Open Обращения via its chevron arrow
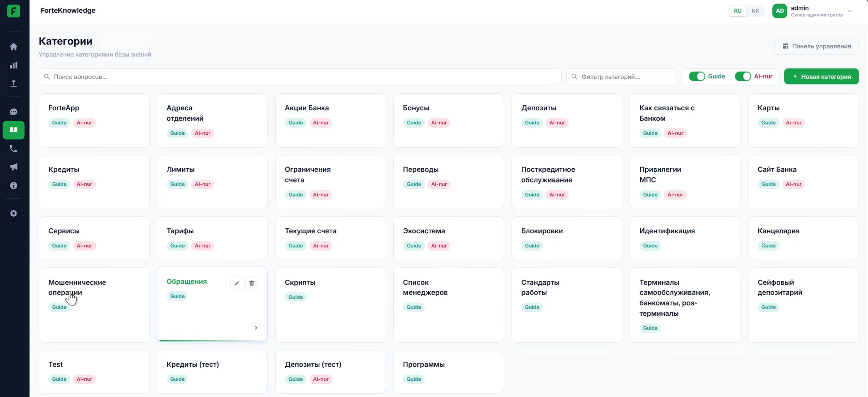This screenshot has width=868, height=397. [256, 328]
